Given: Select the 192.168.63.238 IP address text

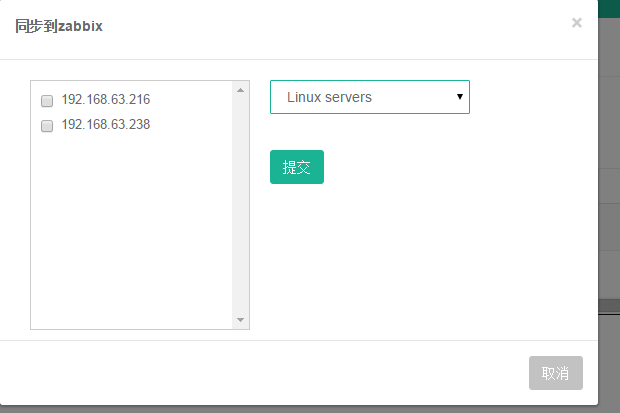Looking at the screenshot, I should point(106,124).
